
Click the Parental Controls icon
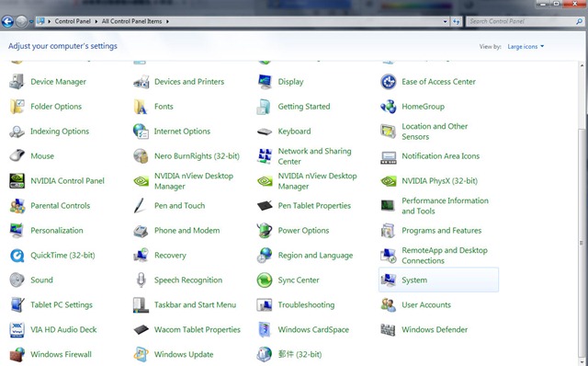coord(17,206)
